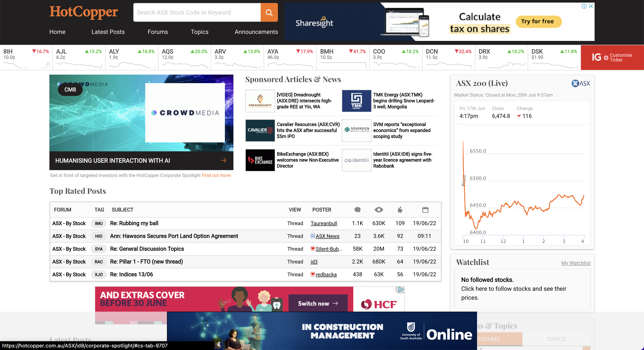The height and width of the screenshot is (350, 644).
Task: Select the Home navigation menu item
Action: click(x=57, y=32)
